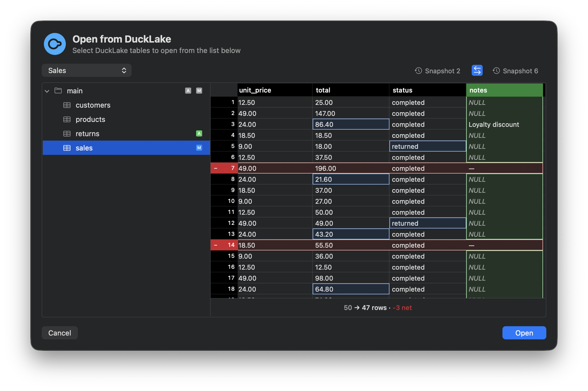This screenshot has width=588, height=391.
Task: Click the clock icon beside Snapshot 2
Action: pos(418,71)
